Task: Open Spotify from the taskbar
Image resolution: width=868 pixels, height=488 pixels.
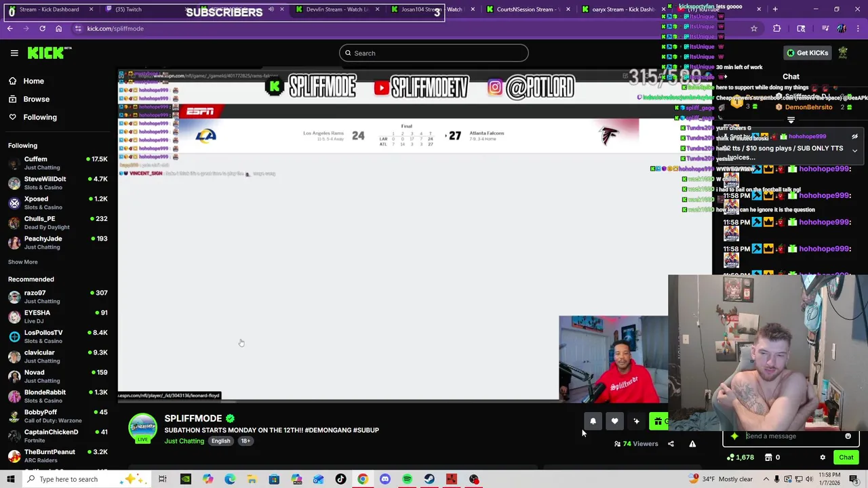Action: point(407,479)
